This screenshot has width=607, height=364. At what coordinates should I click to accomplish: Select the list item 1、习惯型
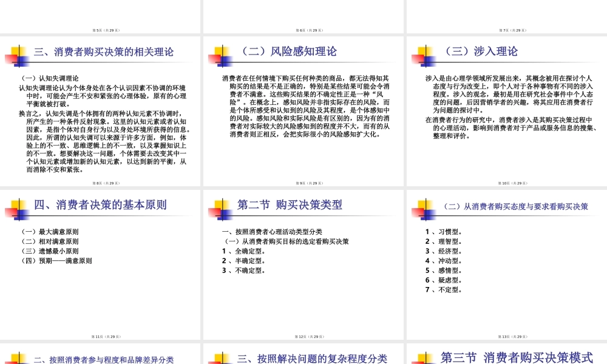pos(443,232)
